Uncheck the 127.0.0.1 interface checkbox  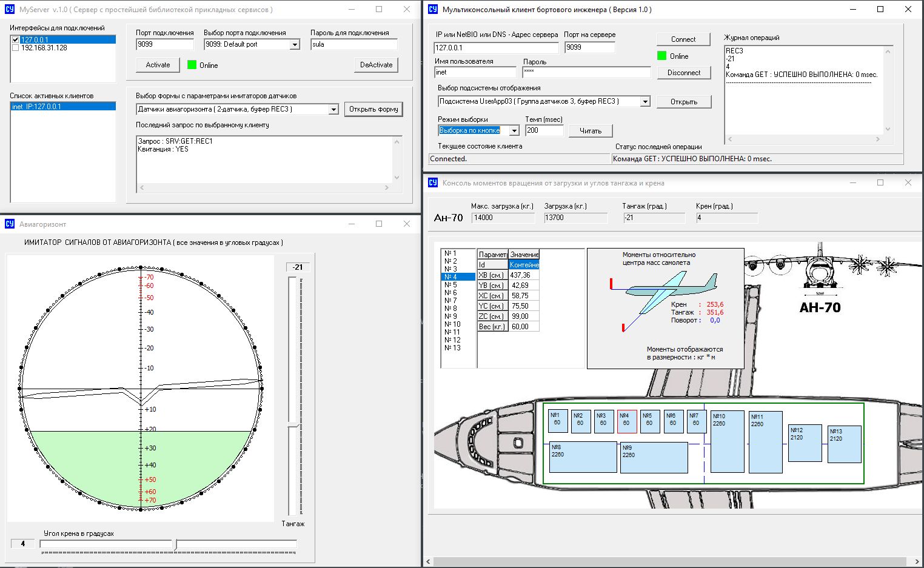click(16, 40)
